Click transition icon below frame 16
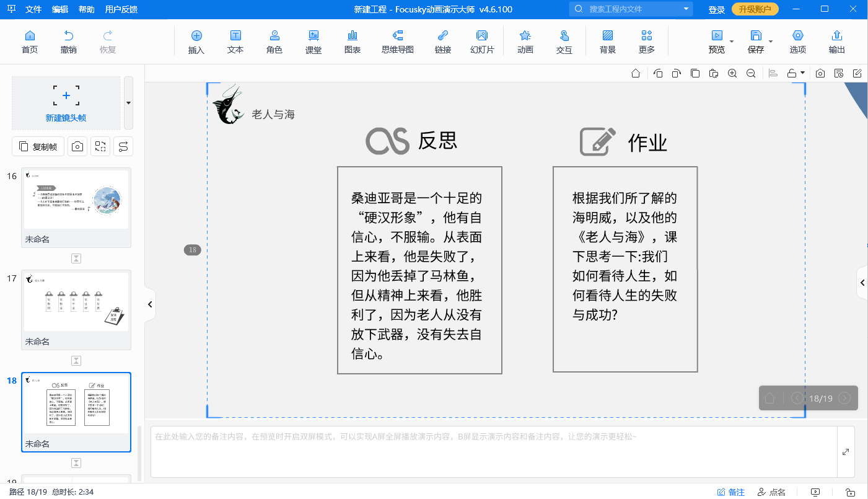 (76, 258)
